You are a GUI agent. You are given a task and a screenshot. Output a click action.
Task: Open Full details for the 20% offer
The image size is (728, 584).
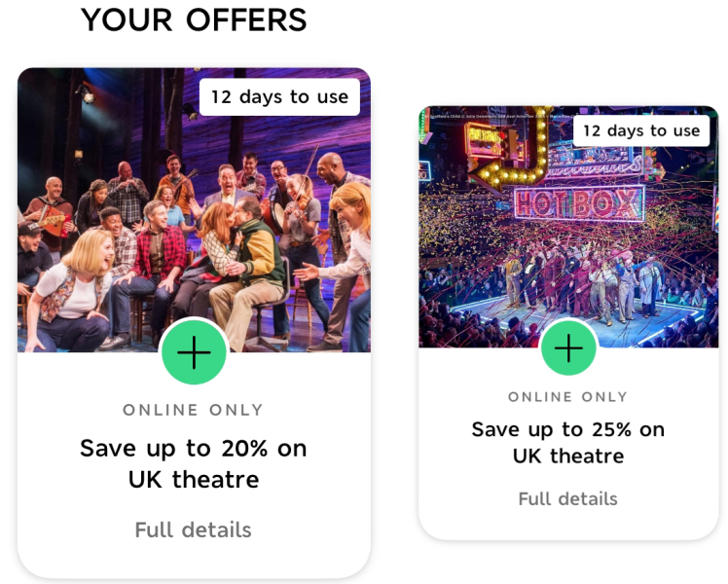(193, 530)
